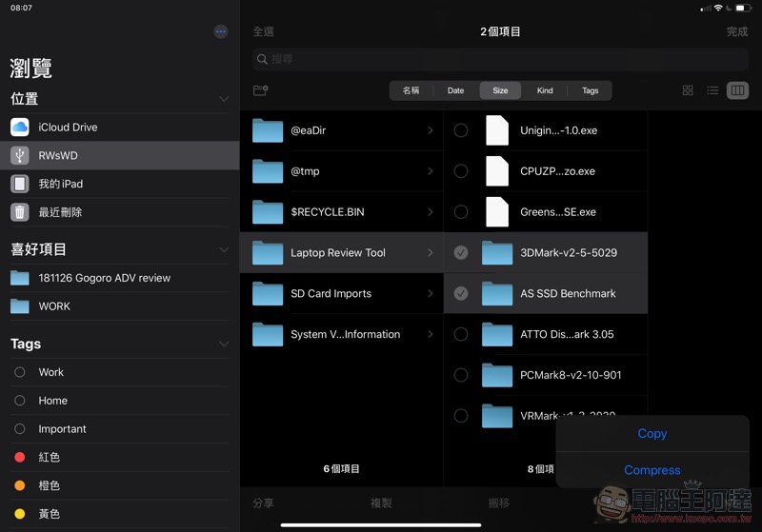Expand SD Card Imports row chevron
762x532 pixels.
tap(431, 294)
